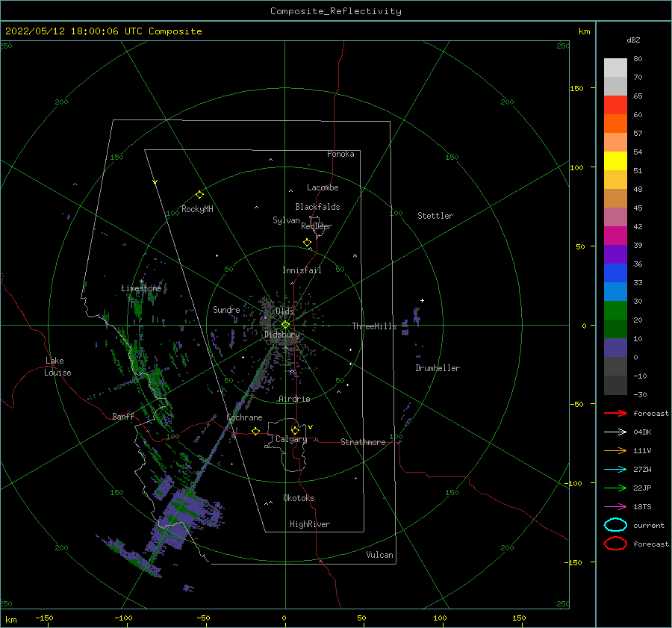Viewport: 672px width, 628px height.
Task: Click the Stettler label
Action: pyautogui.click(x=435, y=216)
